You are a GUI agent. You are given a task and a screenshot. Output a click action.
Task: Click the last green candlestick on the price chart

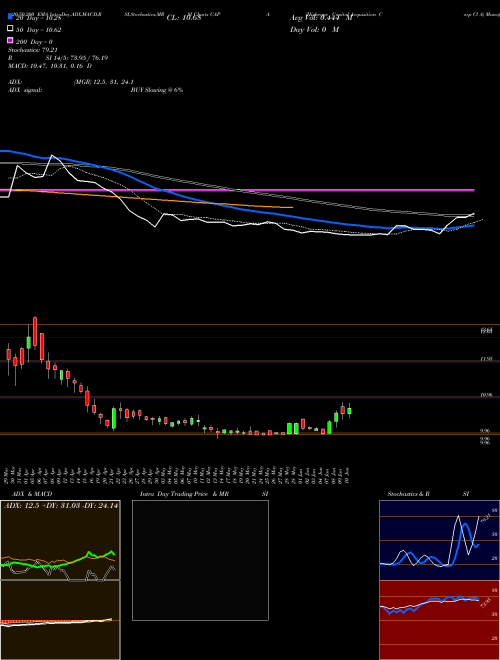coord(349,411)
